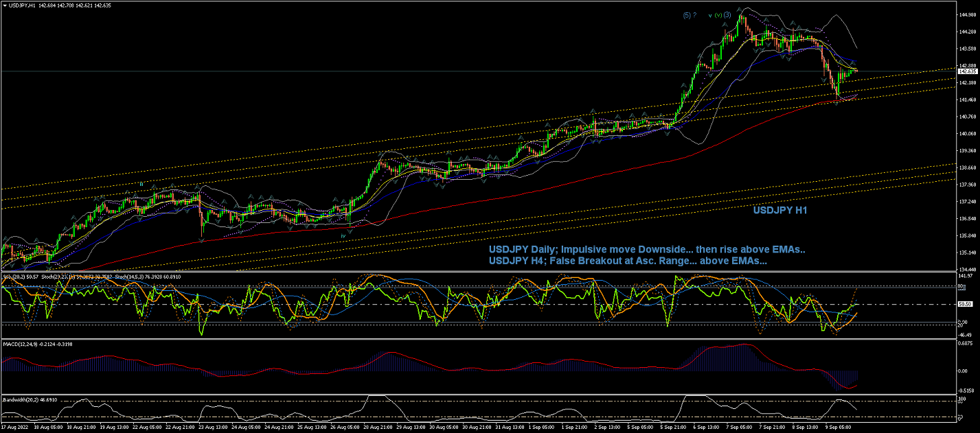Select the "(5) ?" wave label
Screen dimensions: 980x433
pyautogui.click(x=690, y=15)
